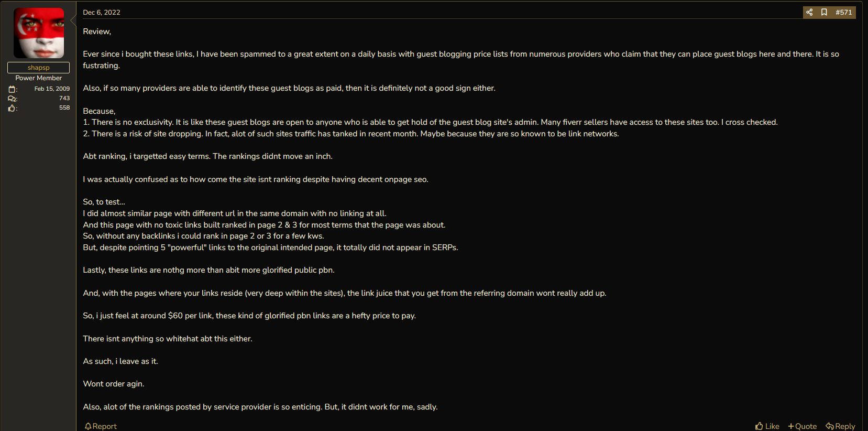The image size is (868, 431).
Task: Click the share icon for post #571
Action: tap(809, 12)
